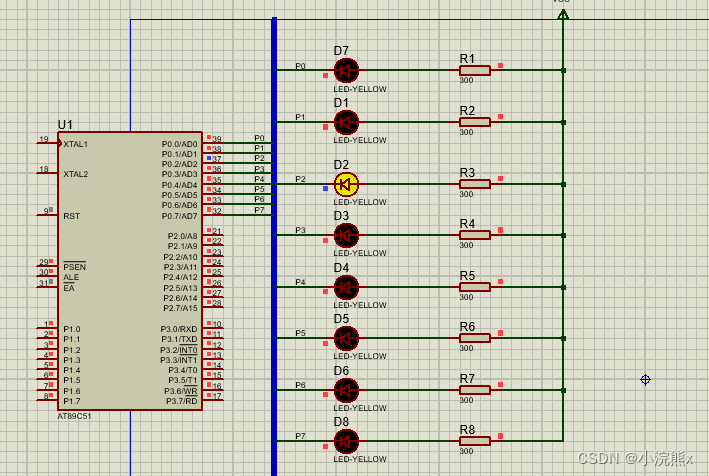Screen dimensions: 709x476
Task: Click the 300 value under R1
Action: click(x=466, y=80)
